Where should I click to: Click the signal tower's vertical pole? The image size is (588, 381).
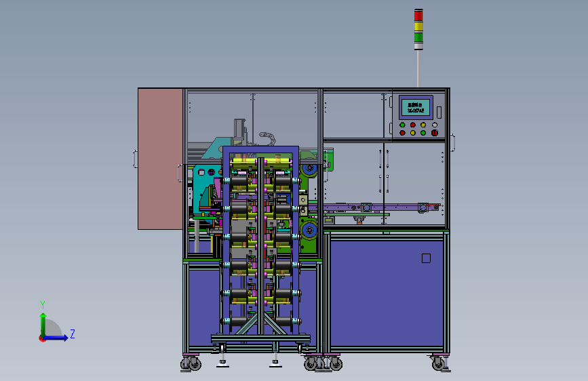pos(418,68)
